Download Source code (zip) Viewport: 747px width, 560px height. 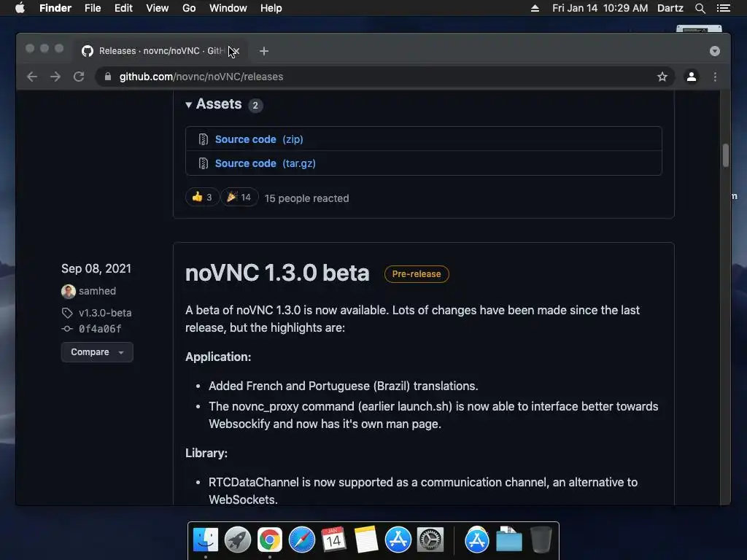[x=259, y=139]
